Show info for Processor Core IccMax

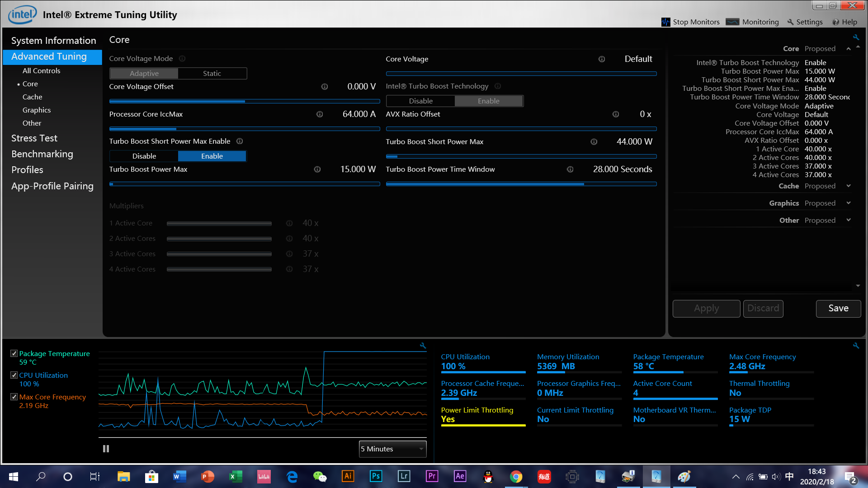(x=320, y=114)
